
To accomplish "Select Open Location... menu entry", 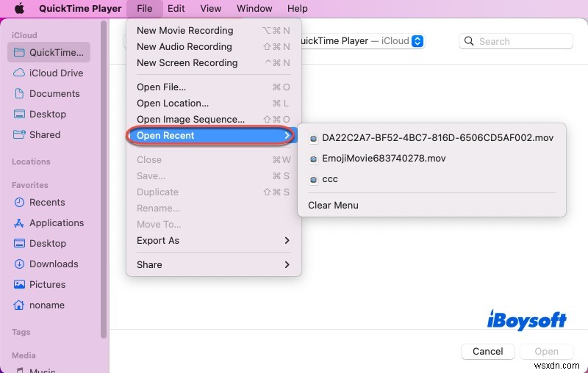I will point(213,103).
